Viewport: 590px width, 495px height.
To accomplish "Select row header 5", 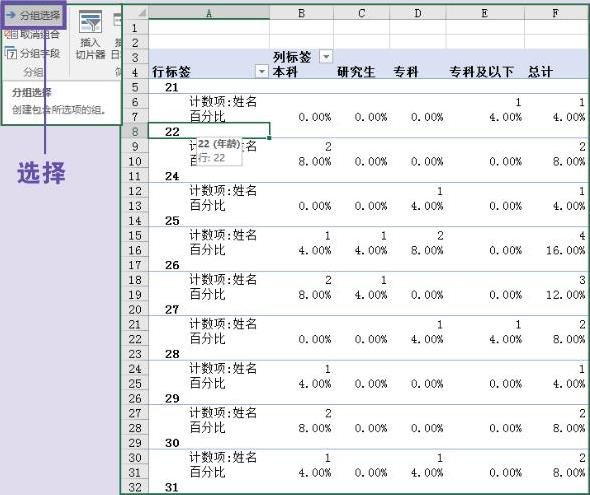I will coord(135,87).
